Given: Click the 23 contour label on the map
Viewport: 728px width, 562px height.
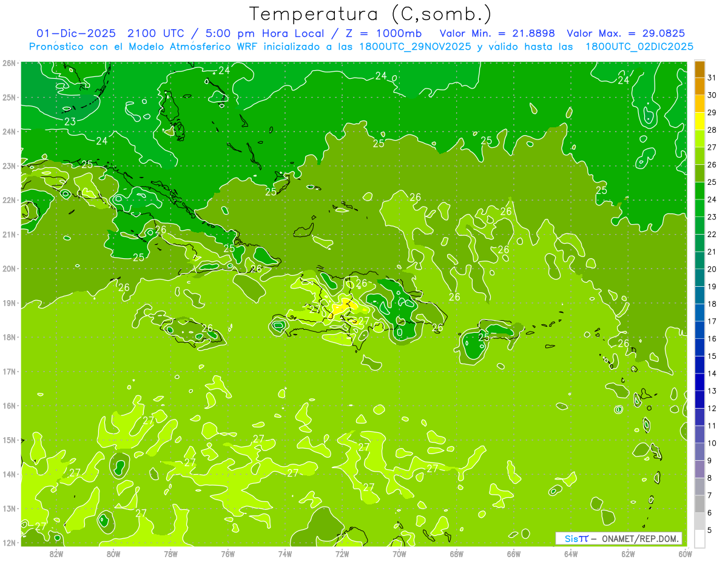Looking at the screenshot, I should click(70, 121).
